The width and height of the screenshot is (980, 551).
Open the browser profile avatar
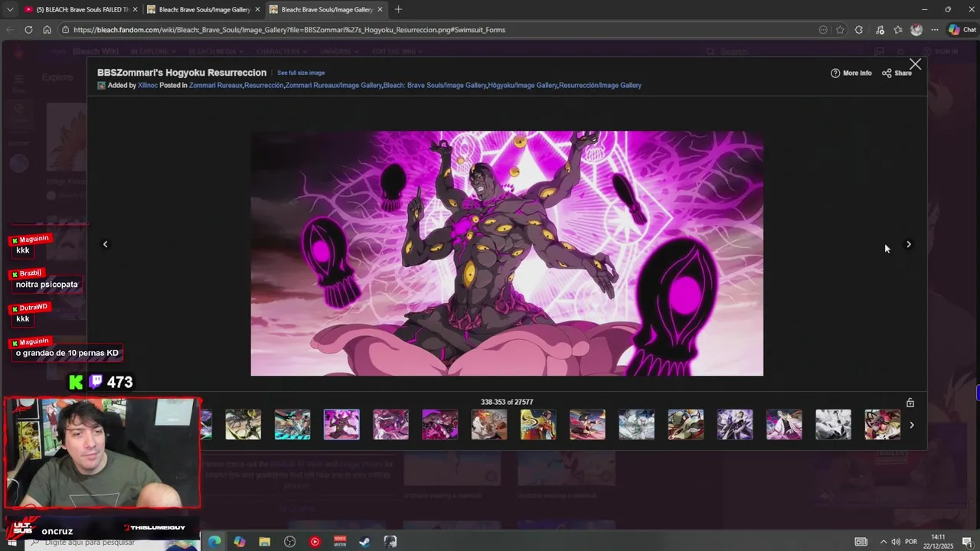916,30
